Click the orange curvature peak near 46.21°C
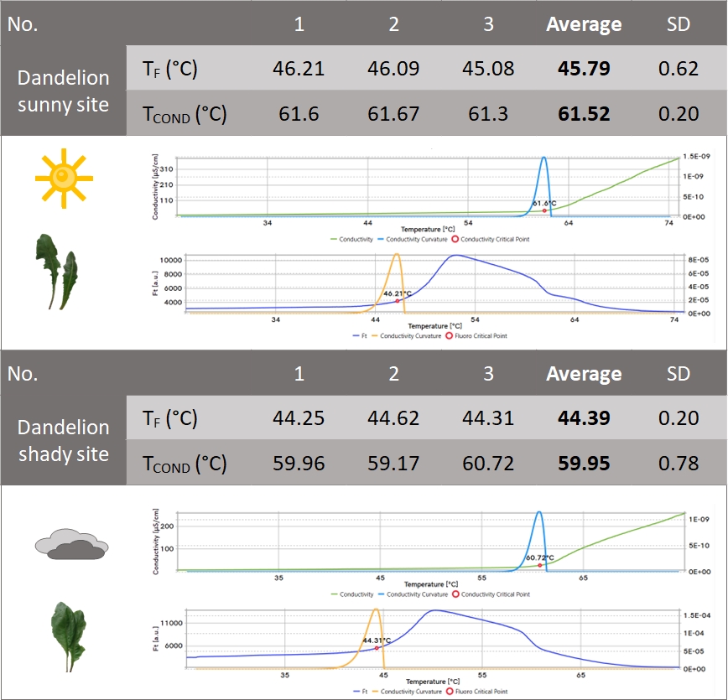This screenshot has height=700, width=728. click(397, 255)
